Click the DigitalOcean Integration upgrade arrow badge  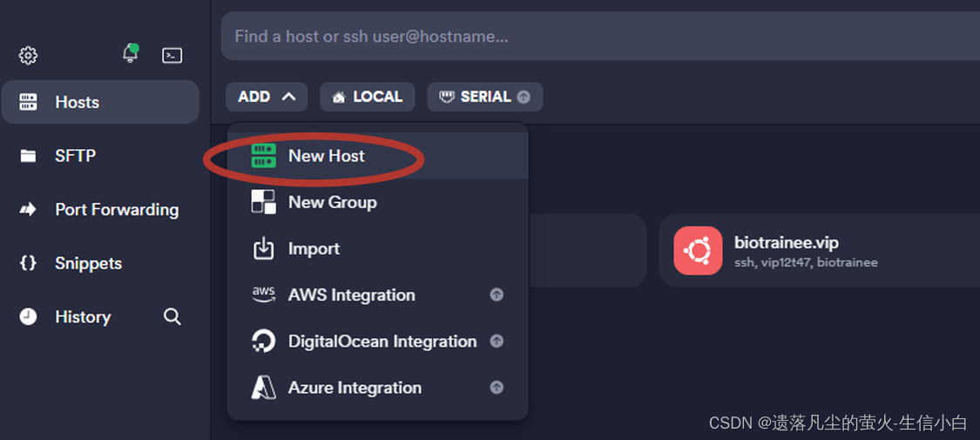click(x=497, y=342)
